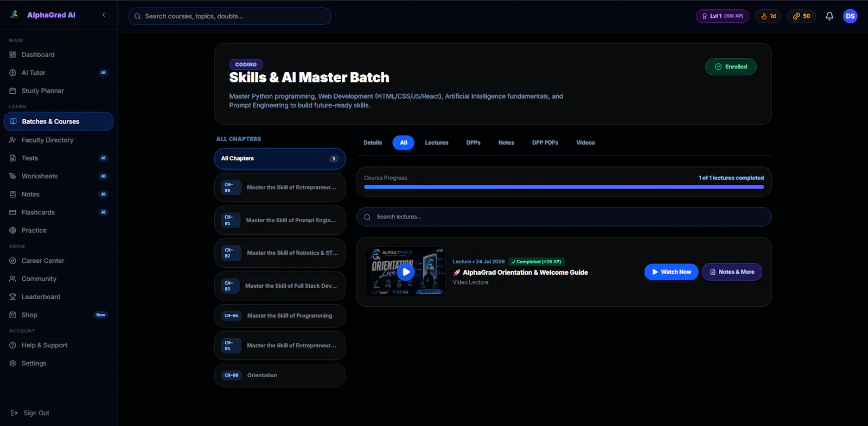868x426 pixels.
Task: Click the top search courses field
Action: pos(229,16)
